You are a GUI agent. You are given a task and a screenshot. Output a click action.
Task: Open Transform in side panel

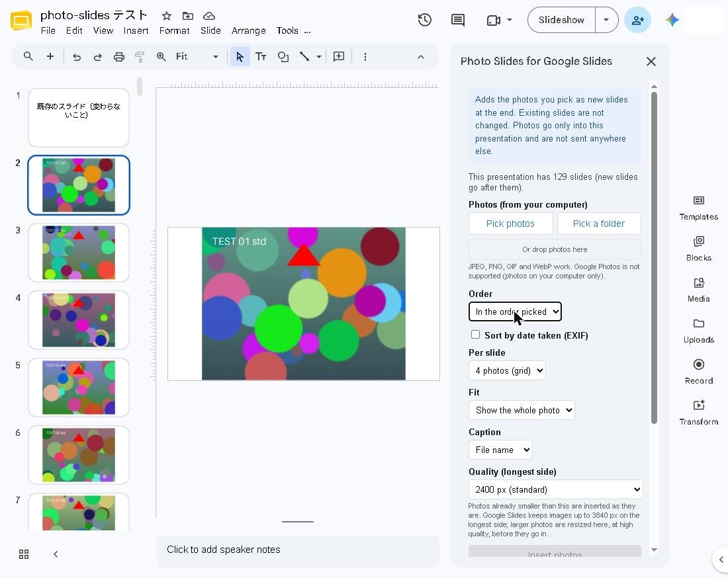click(x=698, y=413)
